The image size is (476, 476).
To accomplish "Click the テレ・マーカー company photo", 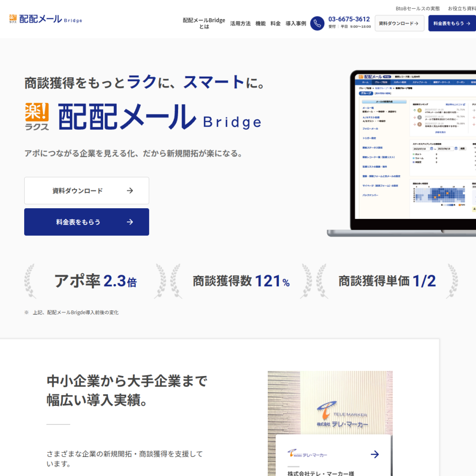I will pyautogui.click(x=330, y=403).
